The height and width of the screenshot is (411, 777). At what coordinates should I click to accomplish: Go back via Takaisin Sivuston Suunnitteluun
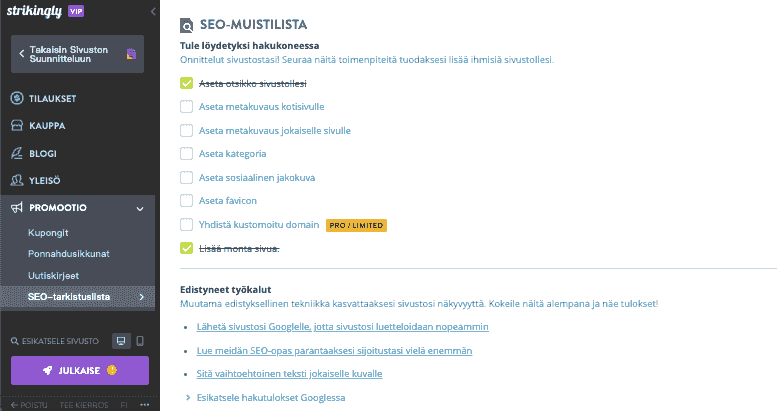pos(77,54)
